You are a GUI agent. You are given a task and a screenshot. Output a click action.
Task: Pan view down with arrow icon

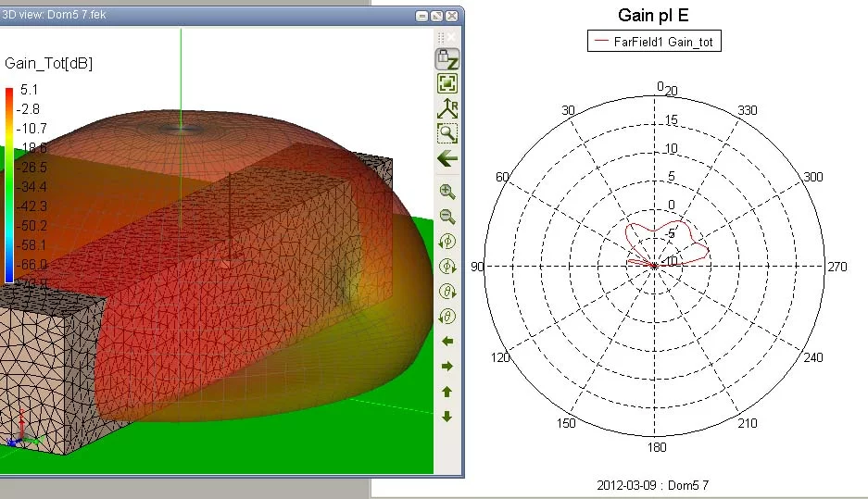pos(447,417)
